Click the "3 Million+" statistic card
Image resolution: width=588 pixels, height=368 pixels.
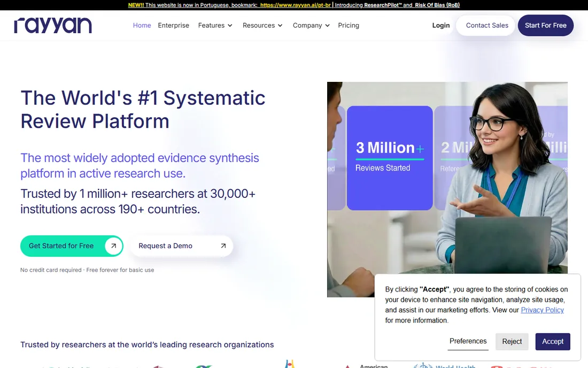point(390,158)
